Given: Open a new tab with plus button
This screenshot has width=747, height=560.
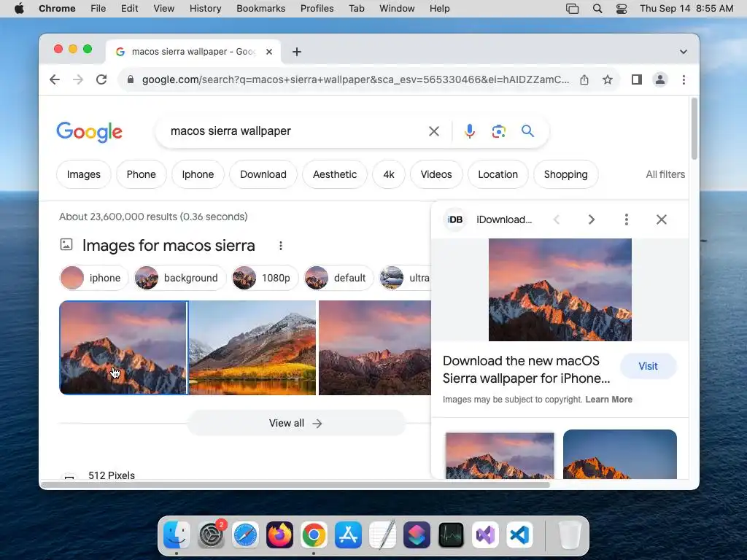Looking at the screenshot, I should click(x=297, y=52).
